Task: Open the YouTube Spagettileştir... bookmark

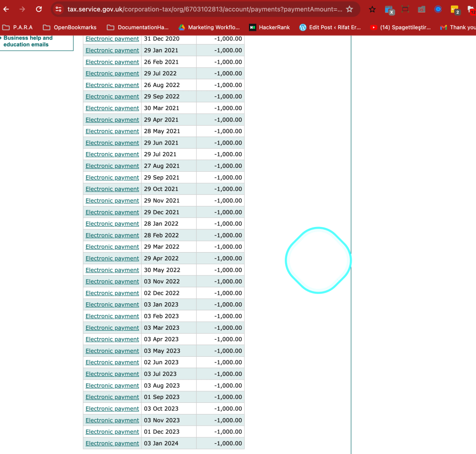Action: click(x=401, y=27)
